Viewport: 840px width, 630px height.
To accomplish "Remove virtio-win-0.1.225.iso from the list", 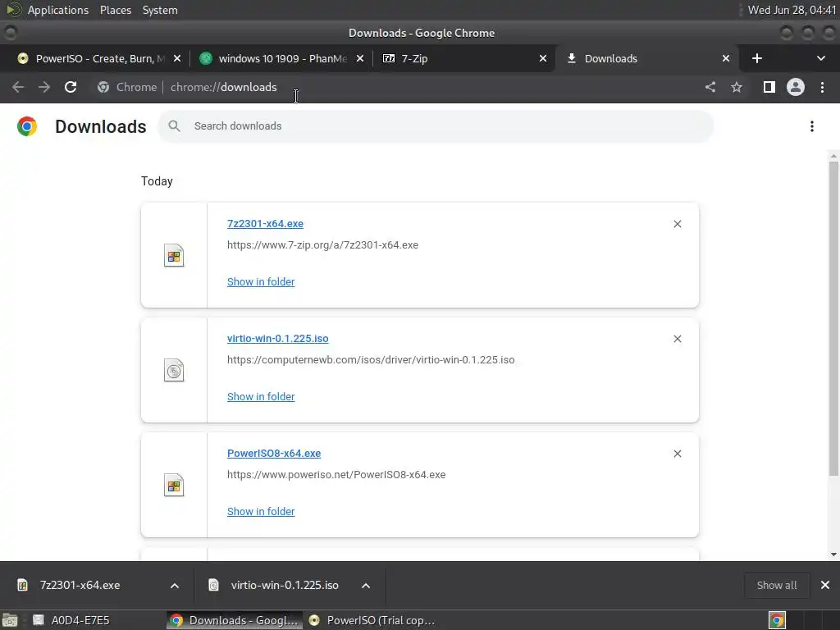I will point(678,339).
